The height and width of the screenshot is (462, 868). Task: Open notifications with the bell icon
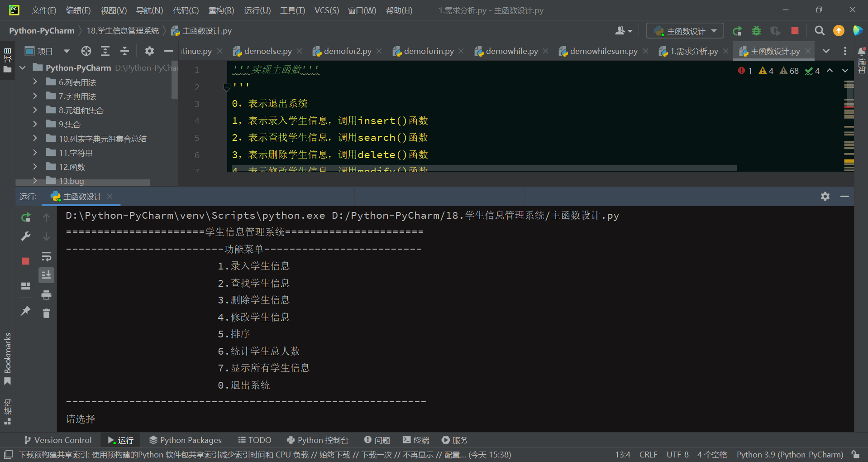pos(862,51)
